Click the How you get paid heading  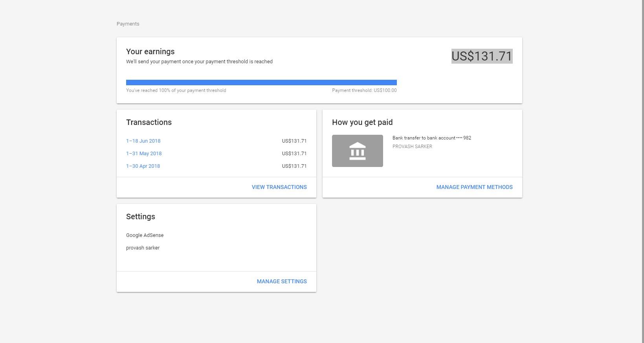tap(362, 123)
